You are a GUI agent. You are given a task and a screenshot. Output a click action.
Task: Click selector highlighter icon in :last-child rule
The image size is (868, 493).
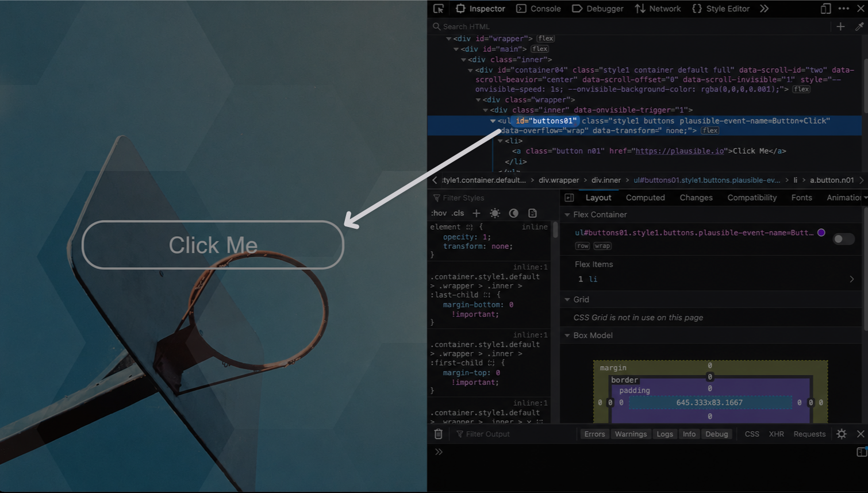[x=487, y=295]
